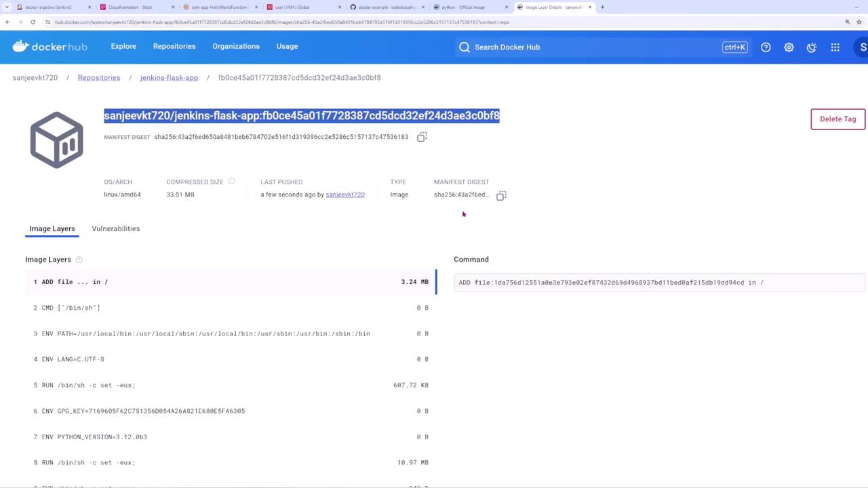
Task: Click the 607.72 KB layer size
Action: pos(411,385)
